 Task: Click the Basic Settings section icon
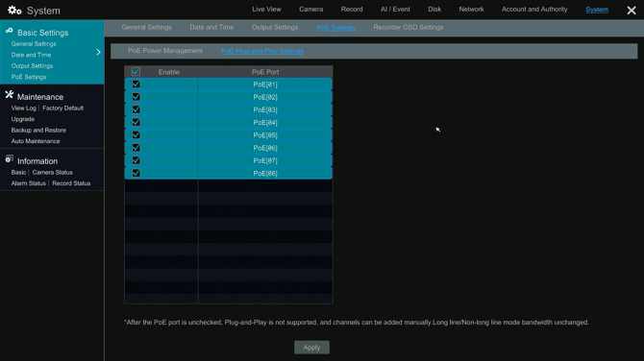coord(9,31)
